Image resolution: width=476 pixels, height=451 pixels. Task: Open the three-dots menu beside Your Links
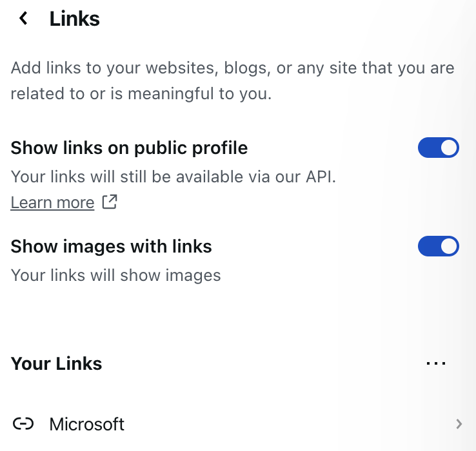click(x=436, y=363)
